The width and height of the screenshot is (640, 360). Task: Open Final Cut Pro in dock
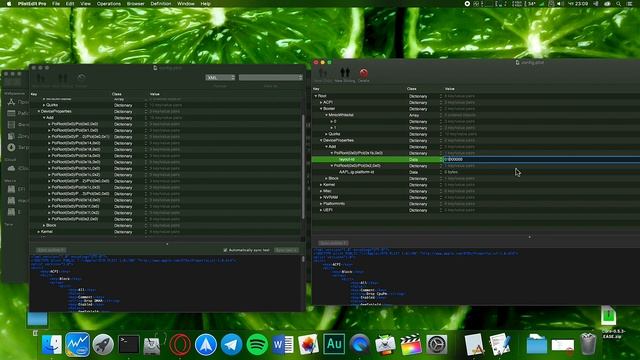(x=411, y=344)
